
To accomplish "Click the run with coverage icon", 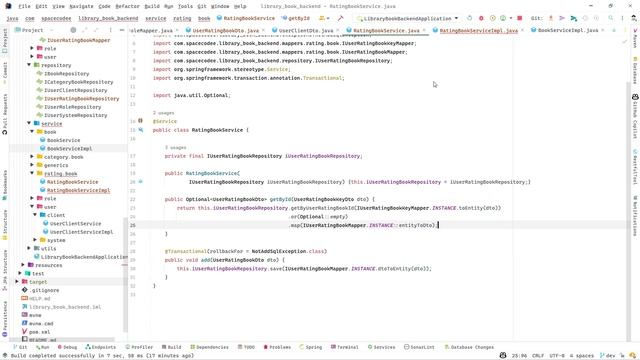I will tap(493, 18).
